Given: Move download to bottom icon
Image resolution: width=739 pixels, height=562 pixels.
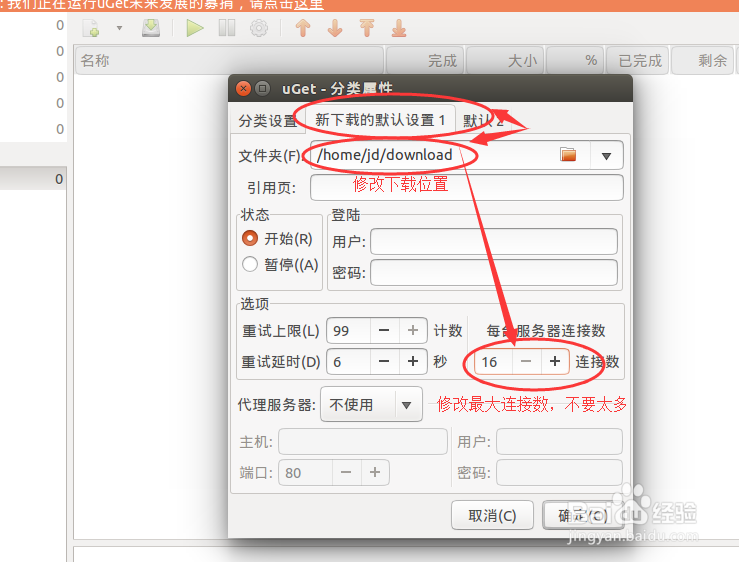Looking at the screenshot, I should coord(399,28).
